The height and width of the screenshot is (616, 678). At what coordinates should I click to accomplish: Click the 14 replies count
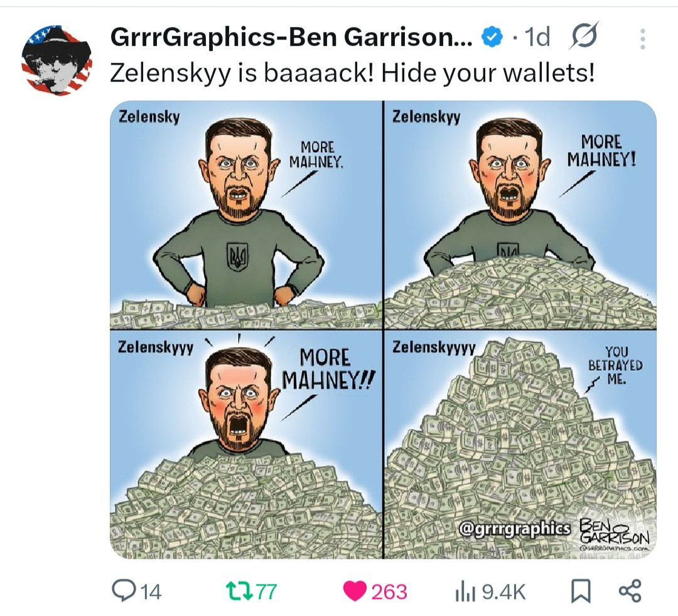click(151, 592)
